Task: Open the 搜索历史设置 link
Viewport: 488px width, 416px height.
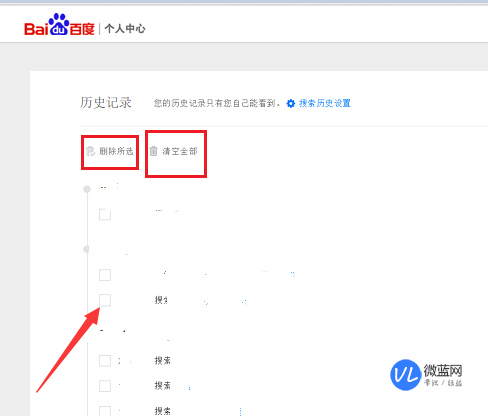Action: (x=325, y=103)
